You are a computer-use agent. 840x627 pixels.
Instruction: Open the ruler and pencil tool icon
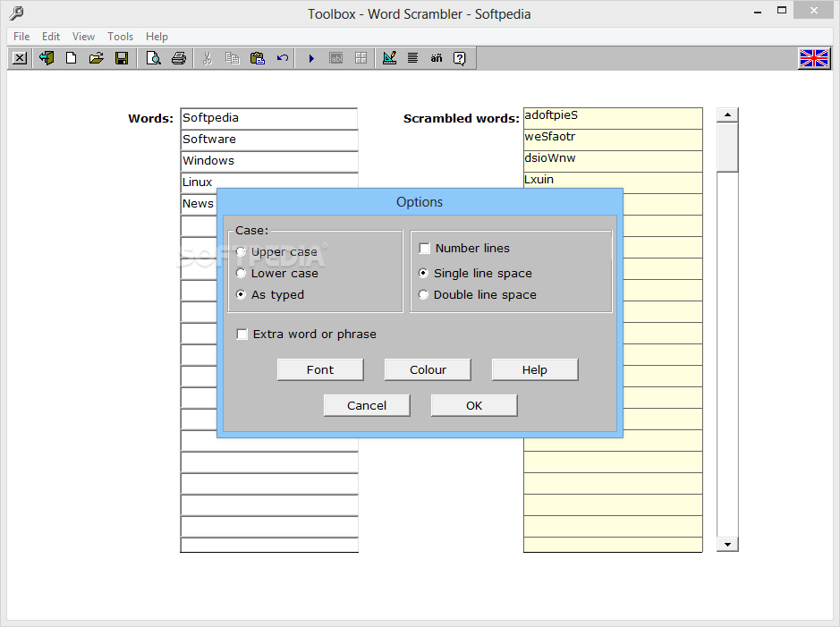389,58
